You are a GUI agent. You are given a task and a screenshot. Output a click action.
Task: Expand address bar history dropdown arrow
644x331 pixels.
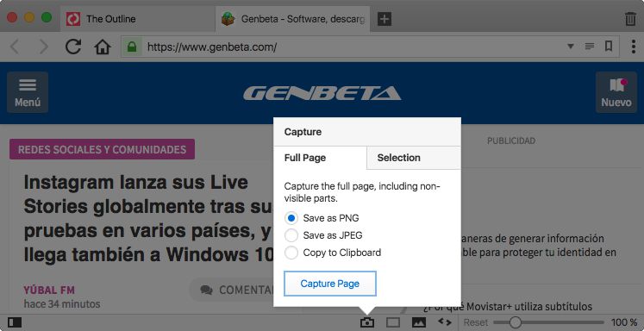(x=571, y=47)
